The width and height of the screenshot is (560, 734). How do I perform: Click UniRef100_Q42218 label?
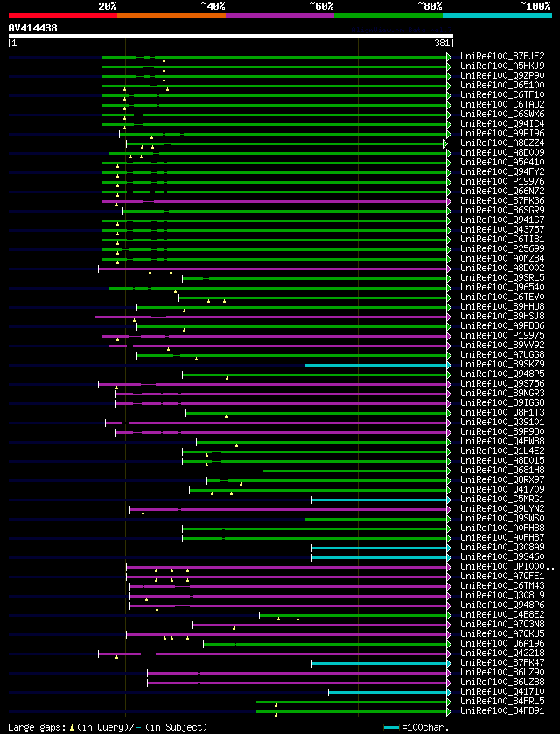click(x=502, y=654)
